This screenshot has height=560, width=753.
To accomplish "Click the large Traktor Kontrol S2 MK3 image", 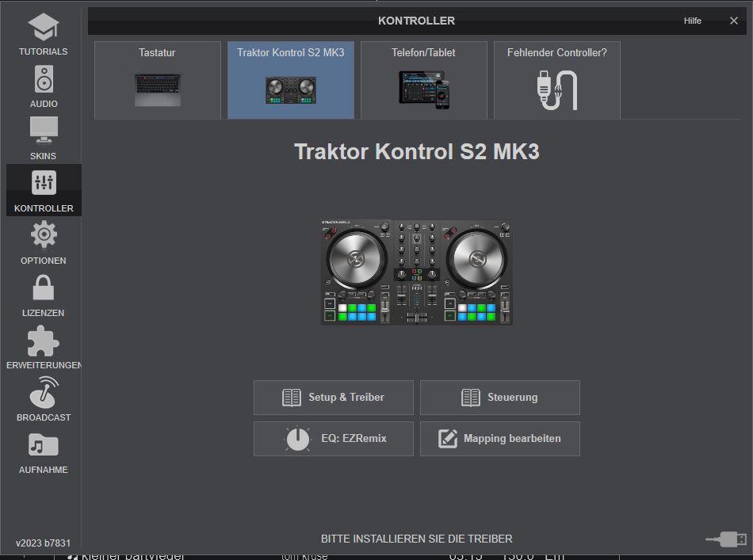I will coord(416,272).
